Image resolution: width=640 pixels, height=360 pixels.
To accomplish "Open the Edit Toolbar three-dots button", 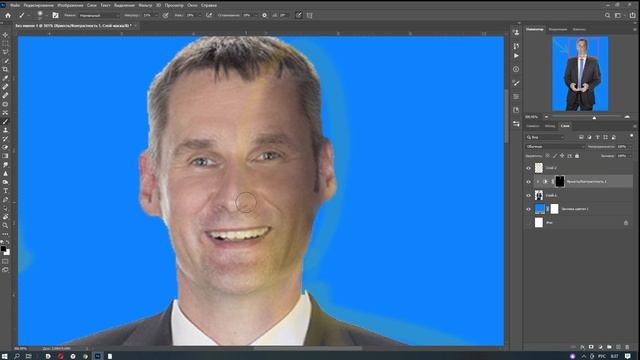I will pos(5,234).
